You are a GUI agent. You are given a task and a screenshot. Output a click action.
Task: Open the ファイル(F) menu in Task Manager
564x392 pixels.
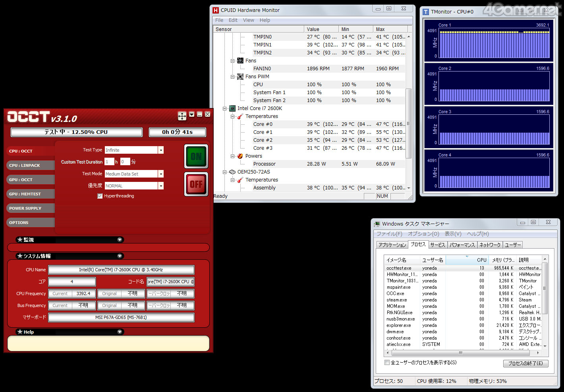(x=389, y=234)
